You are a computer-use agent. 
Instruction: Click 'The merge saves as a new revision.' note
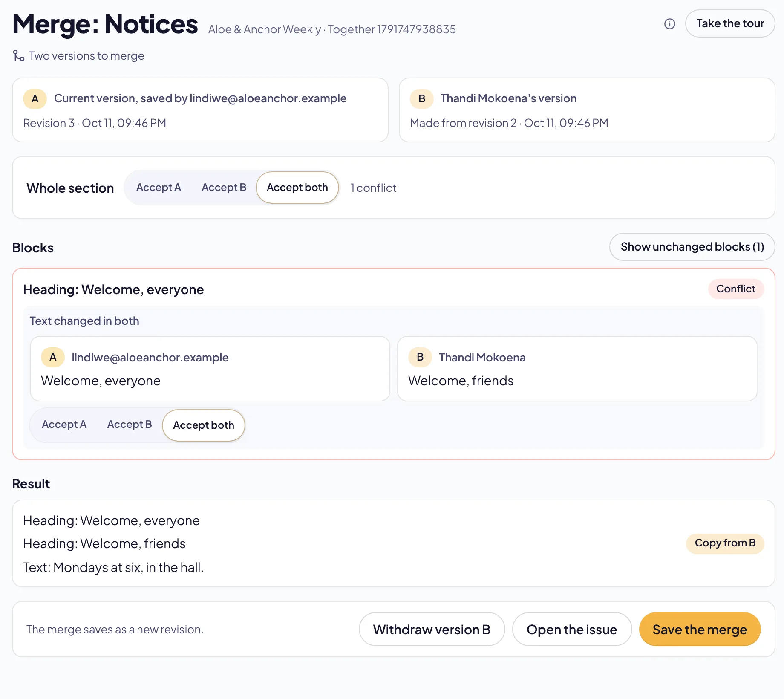115,630
